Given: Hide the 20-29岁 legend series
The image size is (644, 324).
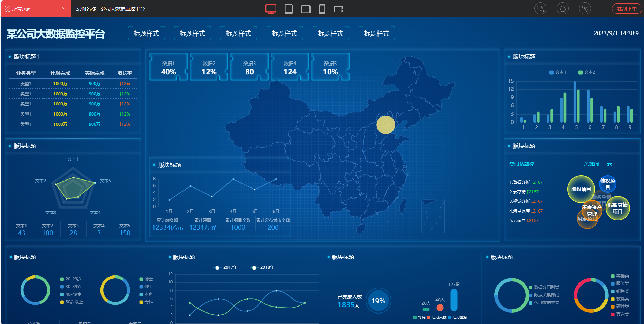Looking at the screenshot, I should click(71, 279).
